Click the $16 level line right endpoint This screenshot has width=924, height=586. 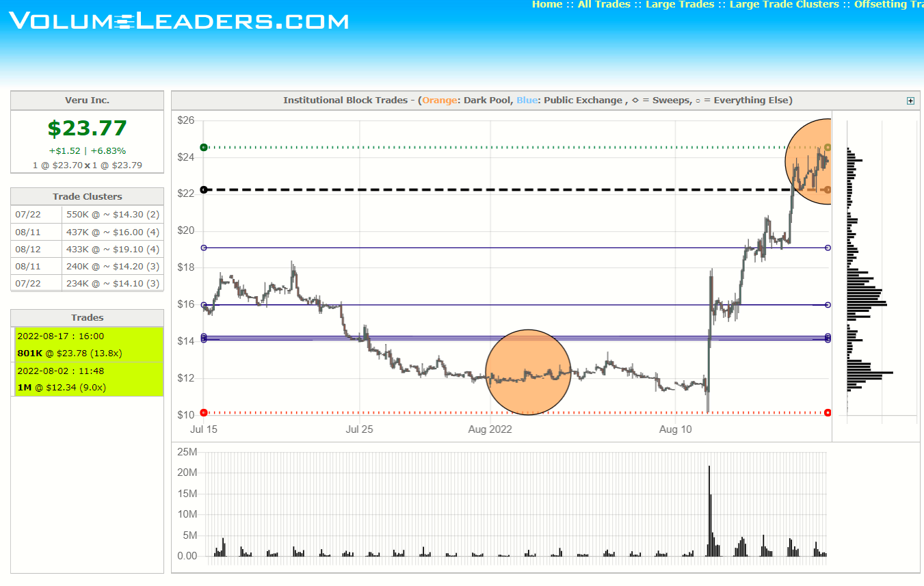pos(828,304)
